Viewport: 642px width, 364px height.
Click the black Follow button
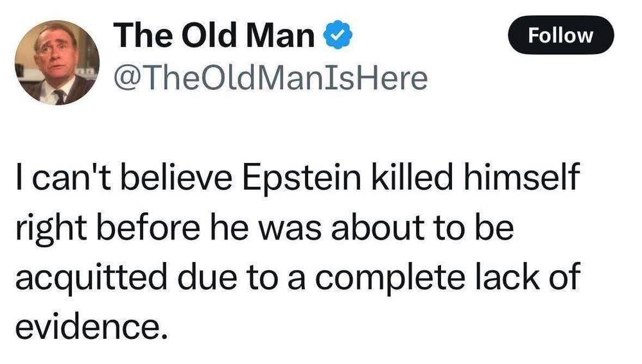coord(560,35)
